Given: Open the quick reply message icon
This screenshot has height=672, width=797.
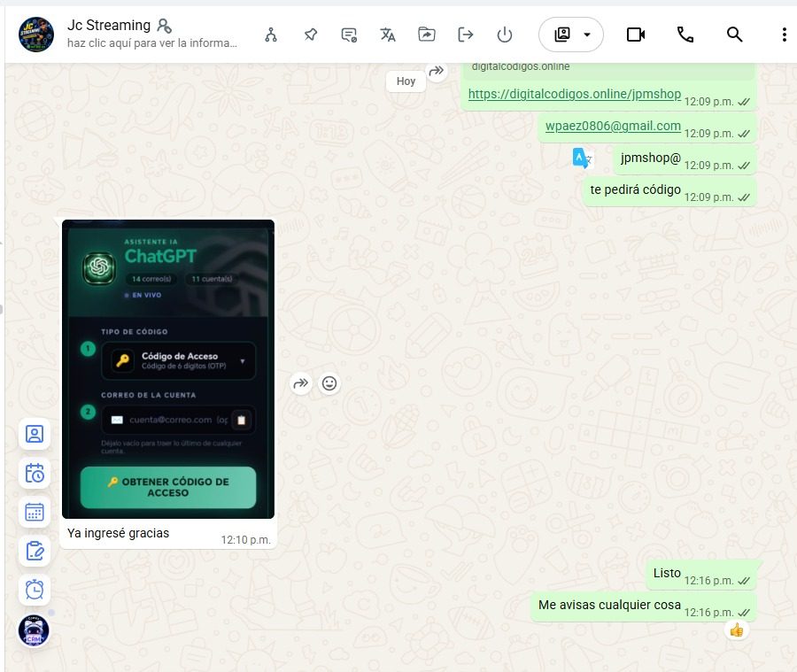Looking at the screenshot, I should click(x=349, y=35).
